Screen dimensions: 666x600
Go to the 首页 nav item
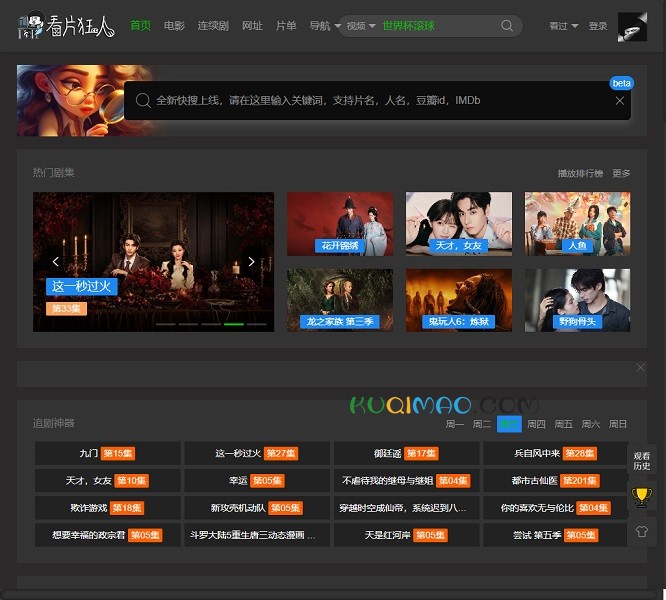[141, 26]
